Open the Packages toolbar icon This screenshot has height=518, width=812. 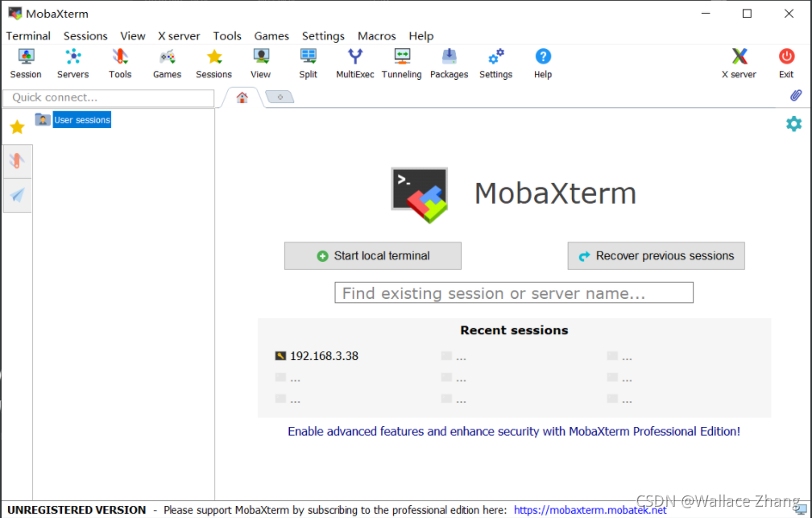449,56
